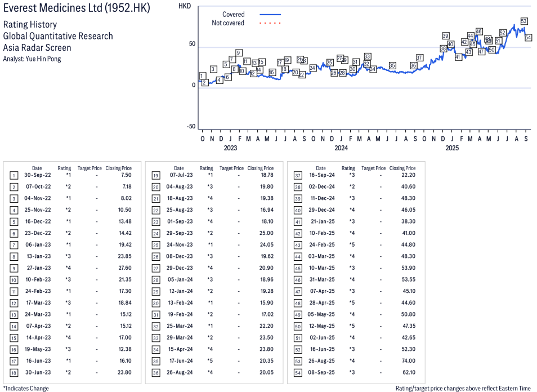Viewport: 537px width, 392px height.
Task: Click the 2023 year label on x-axis
Action: 230,148
